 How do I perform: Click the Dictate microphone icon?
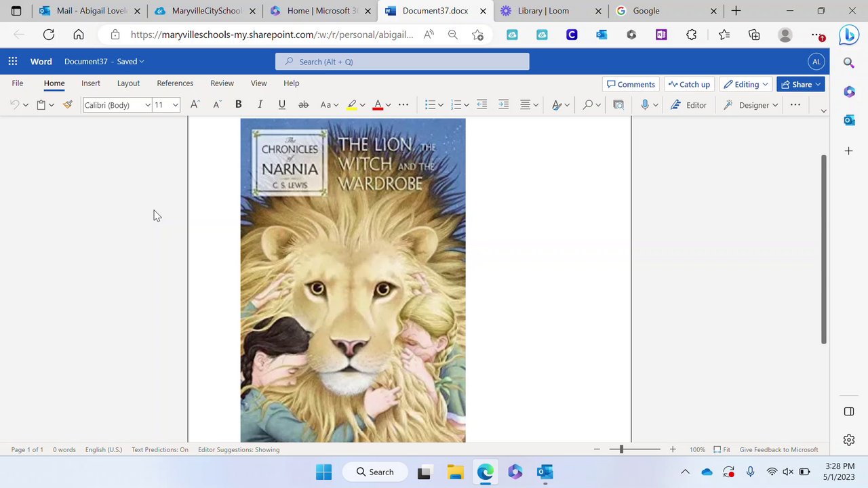tap(645, 104)
